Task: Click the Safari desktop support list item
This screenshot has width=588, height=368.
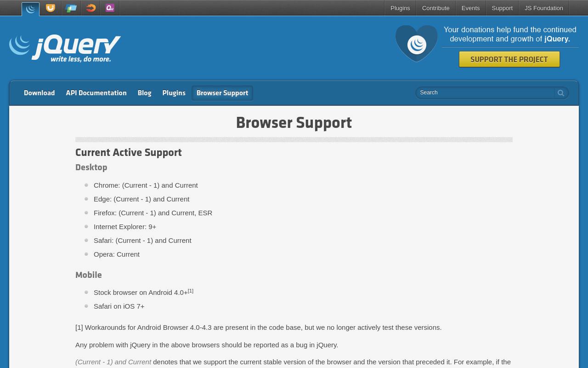Action: 142,240
